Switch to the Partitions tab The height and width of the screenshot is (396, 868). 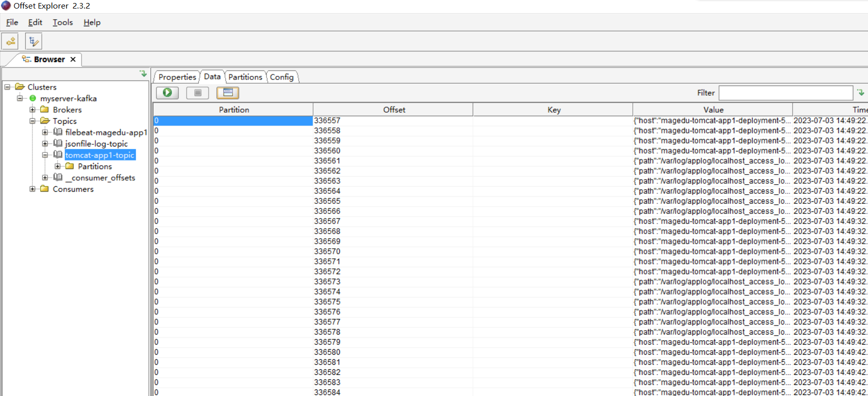[x=245, y=77]
